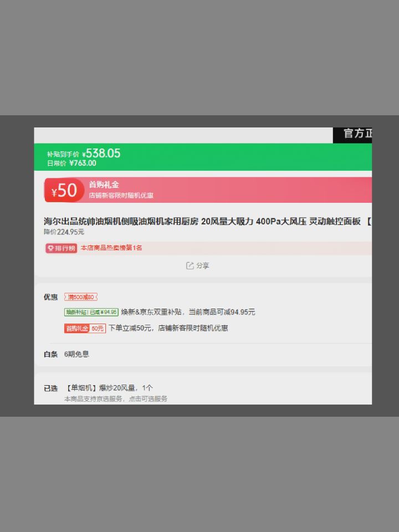The image size is (399, 532).
Task: Click 下单立减50元 promotion description
Action: [x=168, y=328]
